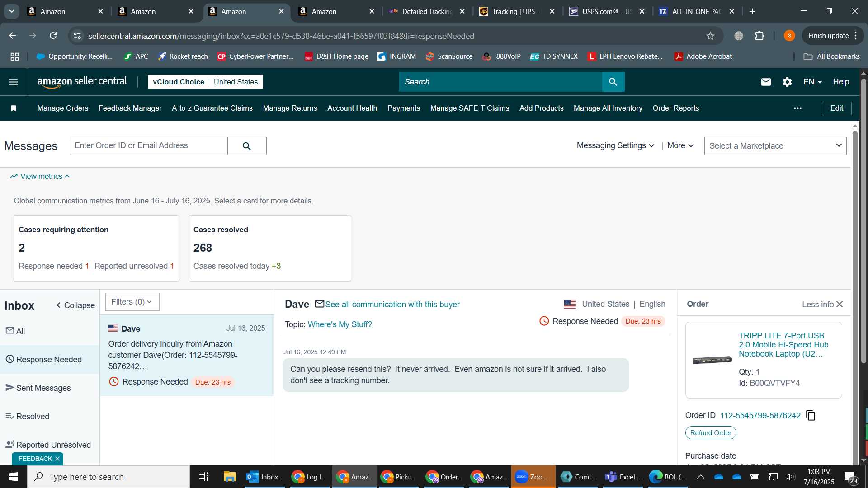Image resolution: width=868 pixels, height=488 pixels.
Task: Switch to the Tracking | UPS browser tab
Action: [517, 11]
